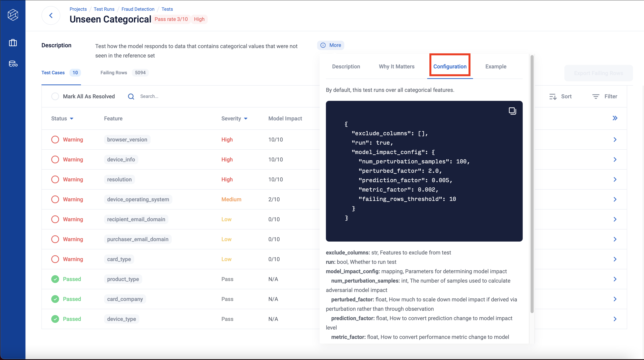Open device_type row details chevron
Screen dimensions: 644x360
(x=615, y=319)
